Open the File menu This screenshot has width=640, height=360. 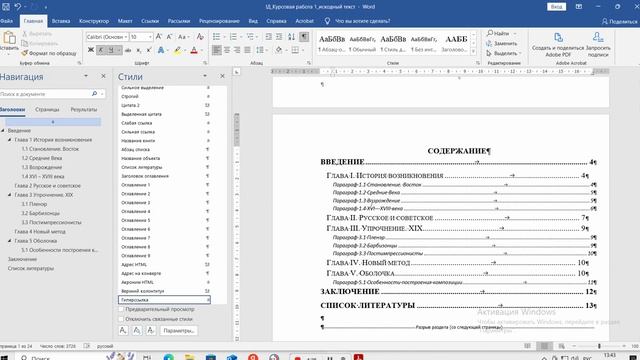[7, 21]
